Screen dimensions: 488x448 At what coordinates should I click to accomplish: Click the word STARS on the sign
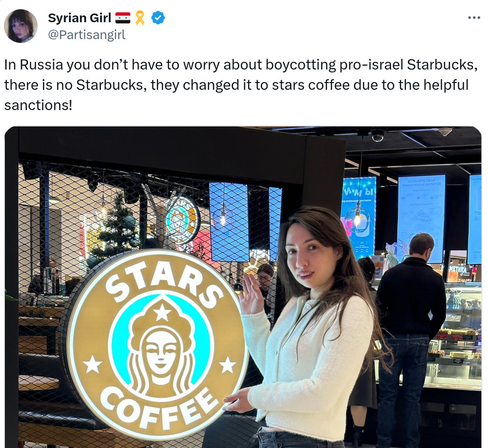coord(164,282)
